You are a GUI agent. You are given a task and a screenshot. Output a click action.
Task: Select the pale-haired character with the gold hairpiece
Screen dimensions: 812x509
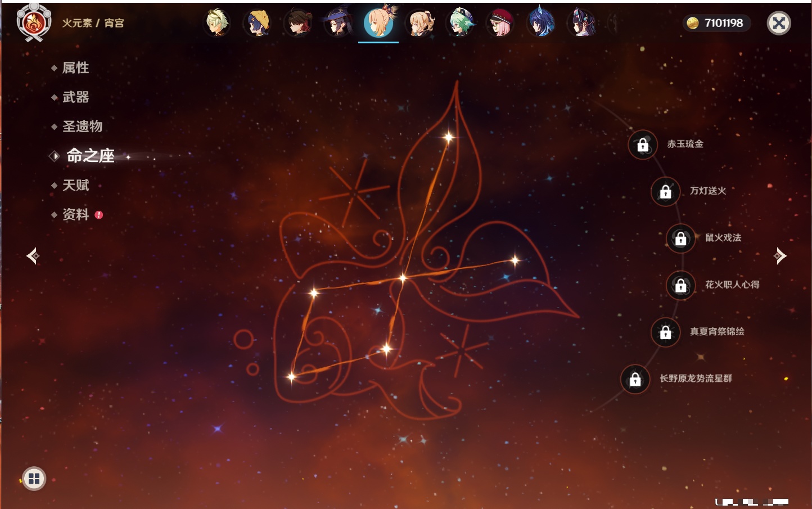[x=217, y=23]
